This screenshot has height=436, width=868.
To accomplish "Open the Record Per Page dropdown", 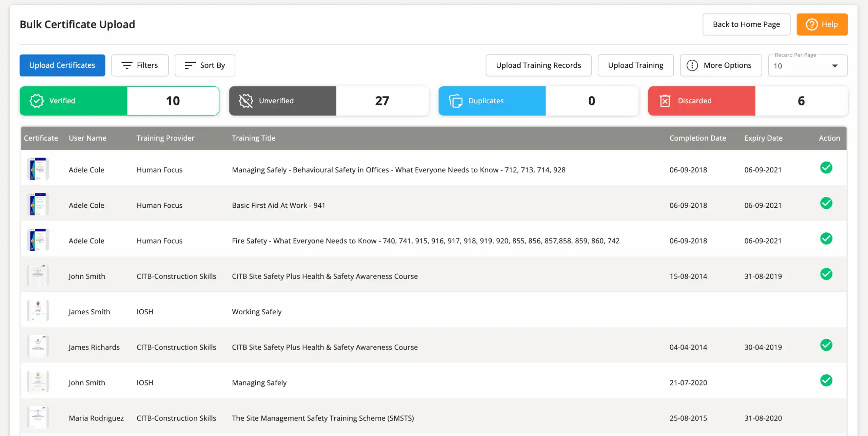I will [835, 65].
